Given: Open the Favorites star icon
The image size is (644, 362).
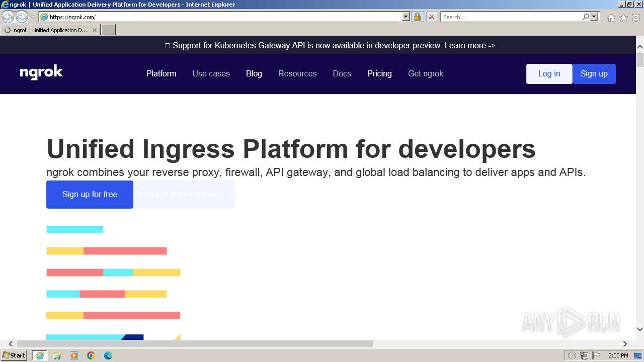Looking at the screenshot, I should click(623, 18).
